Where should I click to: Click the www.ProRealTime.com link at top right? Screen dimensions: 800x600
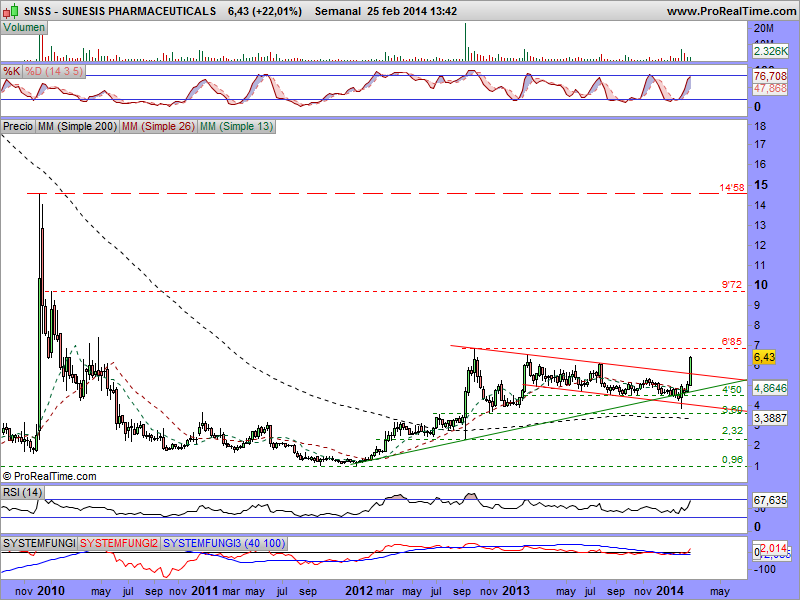coord(731,11)
